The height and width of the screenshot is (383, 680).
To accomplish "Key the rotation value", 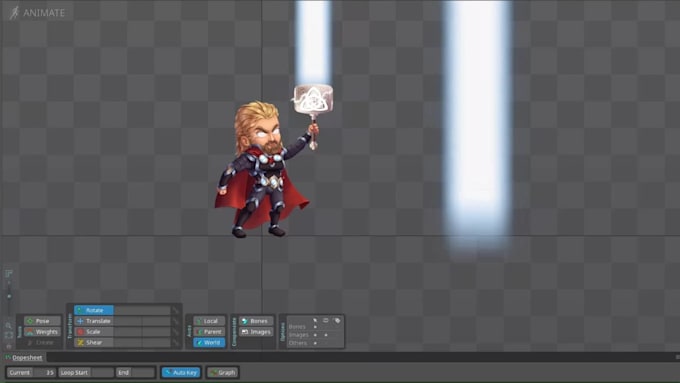I will (x=176, y=310).
